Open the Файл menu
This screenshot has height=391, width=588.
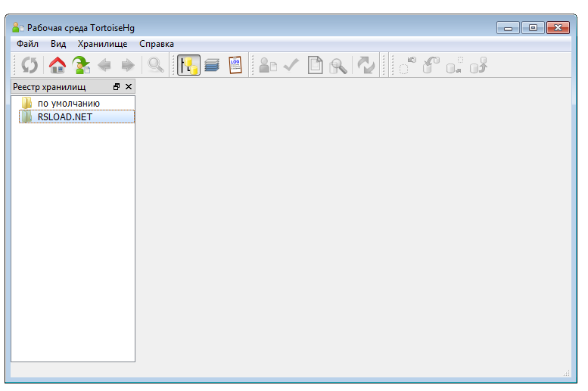pos(27,44)
